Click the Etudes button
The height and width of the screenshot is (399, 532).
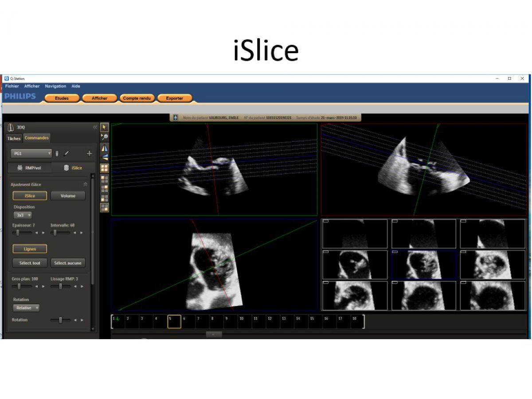click(62, 98)
